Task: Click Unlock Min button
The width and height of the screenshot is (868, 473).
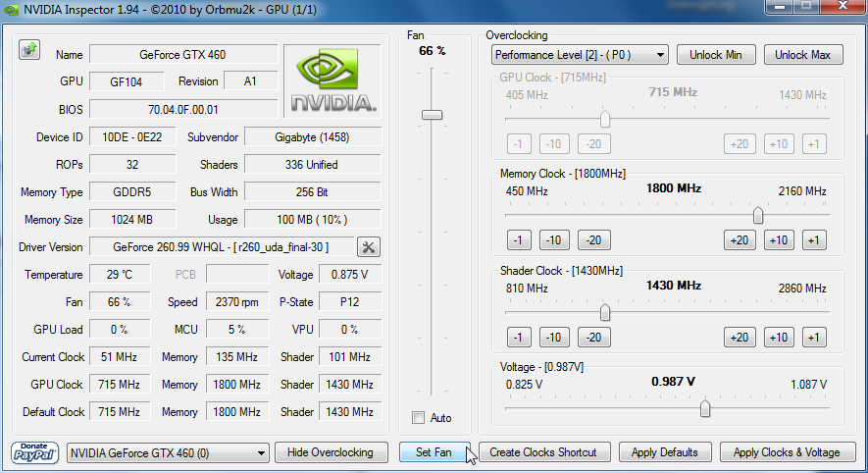Action: 718,55
